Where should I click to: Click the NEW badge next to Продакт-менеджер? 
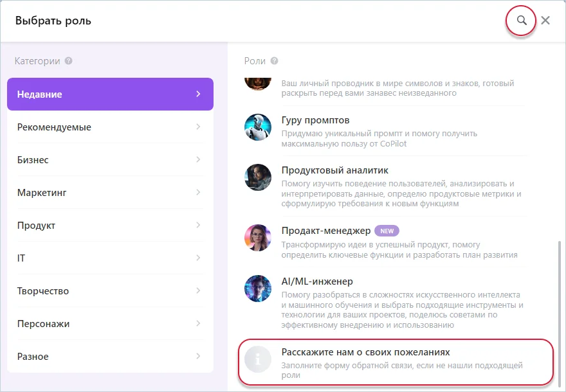pos(387,231)
